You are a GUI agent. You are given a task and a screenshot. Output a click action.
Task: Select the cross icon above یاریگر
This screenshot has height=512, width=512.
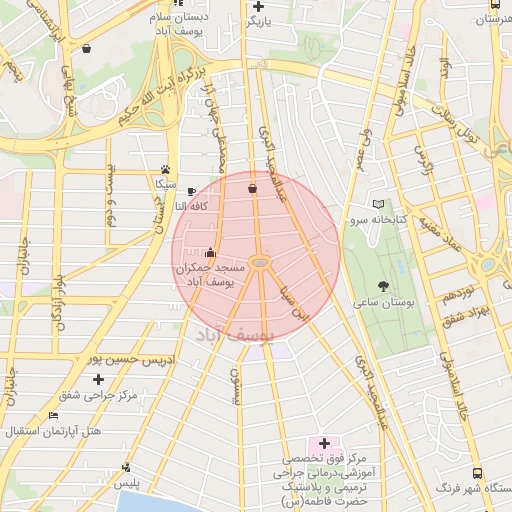(x=258, y=6)
